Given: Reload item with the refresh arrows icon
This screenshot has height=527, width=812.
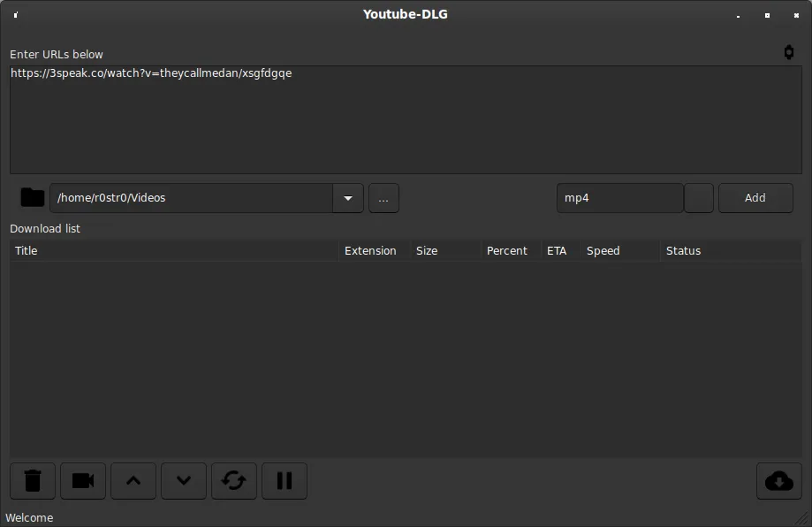Looking at the screenshot, I should coord(233,481).
